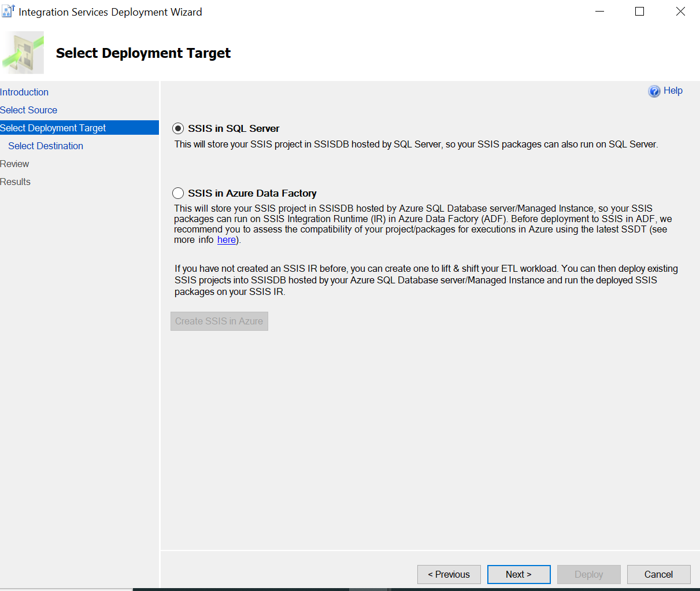
Task: Click the deployment wizard header graphic
Action: [23, 53]
